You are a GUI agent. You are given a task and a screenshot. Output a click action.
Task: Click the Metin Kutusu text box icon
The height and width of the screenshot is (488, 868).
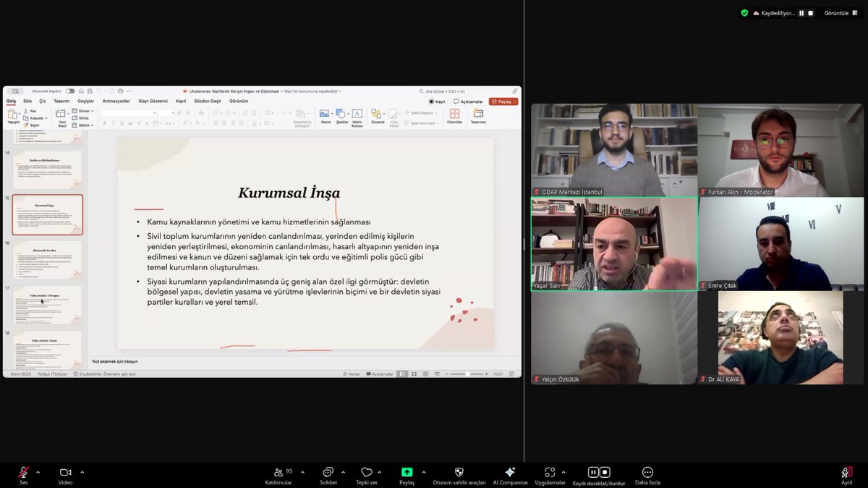[357, 114]
